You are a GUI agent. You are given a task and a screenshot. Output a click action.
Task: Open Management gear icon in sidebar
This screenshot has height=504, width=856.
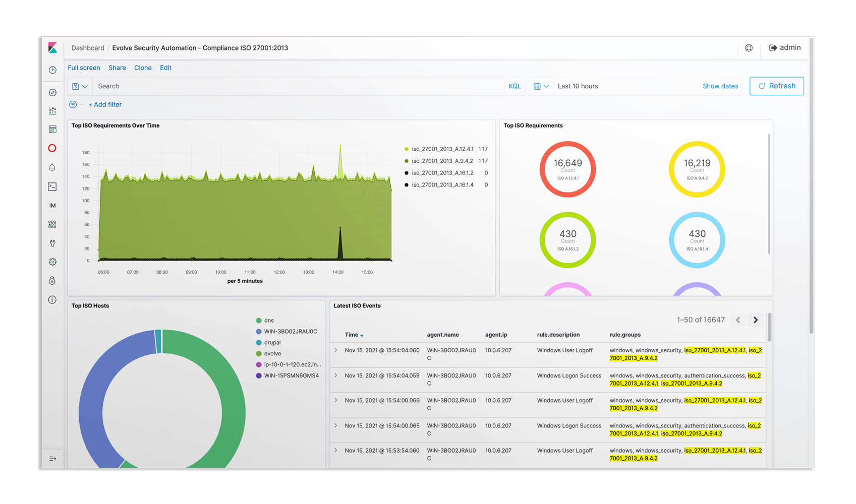(52, 262)
